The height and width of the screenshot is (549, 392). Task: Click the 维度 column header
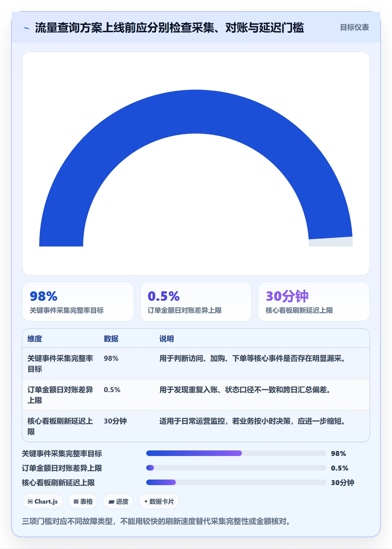(35, 339)
